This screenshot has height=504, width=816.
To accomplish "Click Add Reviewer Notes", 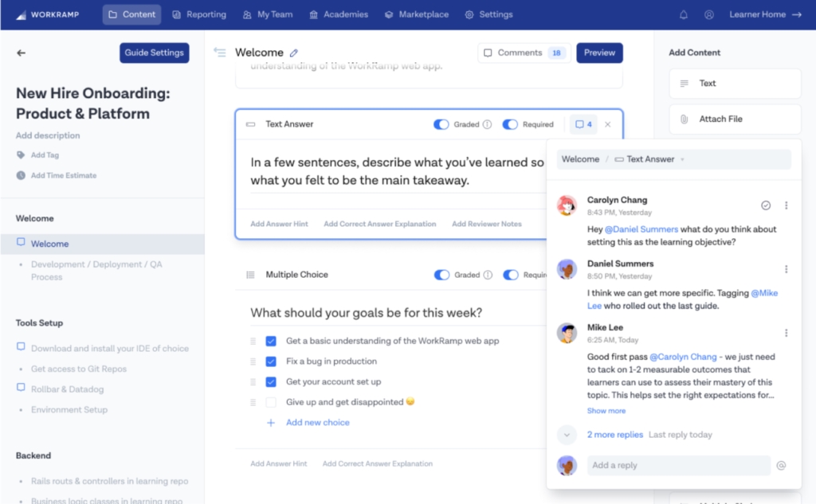I will click(487, 224).
